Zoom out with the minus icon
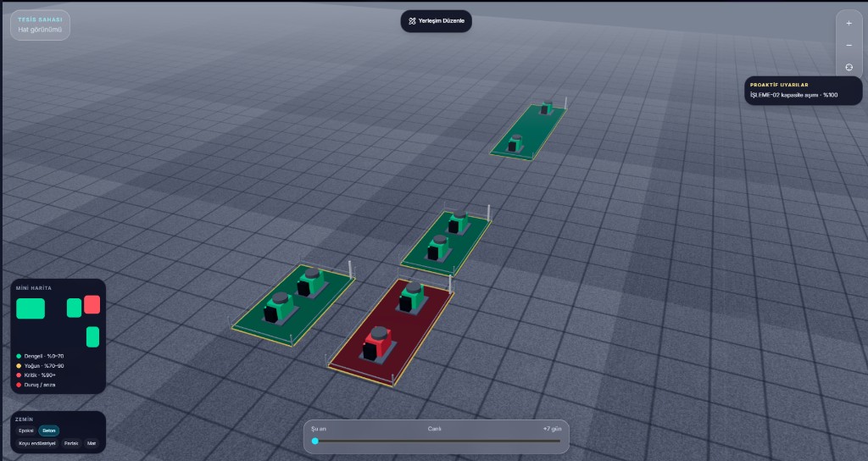Screen dimensions: 868x461 coord(849,46)
